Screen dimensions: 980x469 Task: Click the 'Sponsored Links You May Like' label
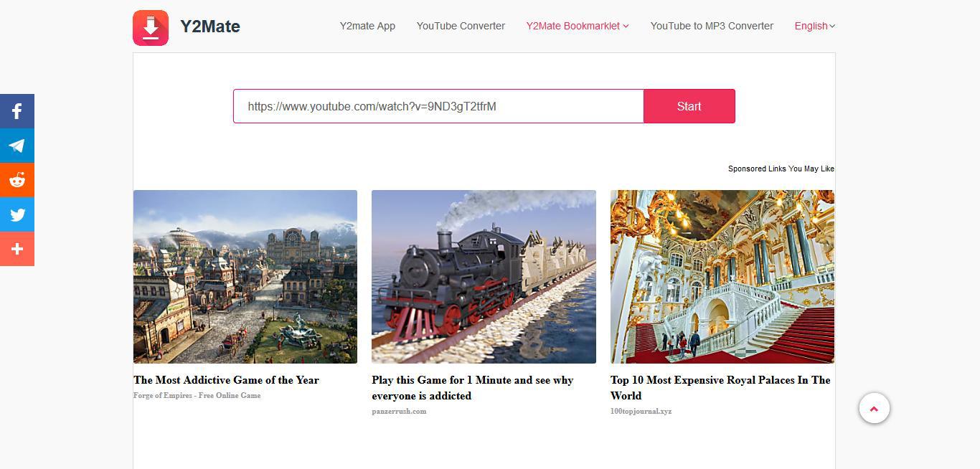(781, 169)
